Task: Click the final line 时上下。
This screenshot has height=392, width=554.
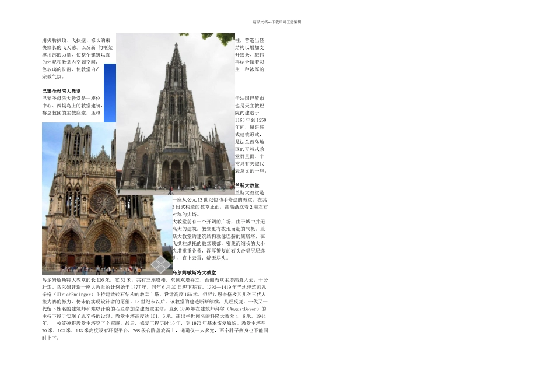Action: [51, 338]
